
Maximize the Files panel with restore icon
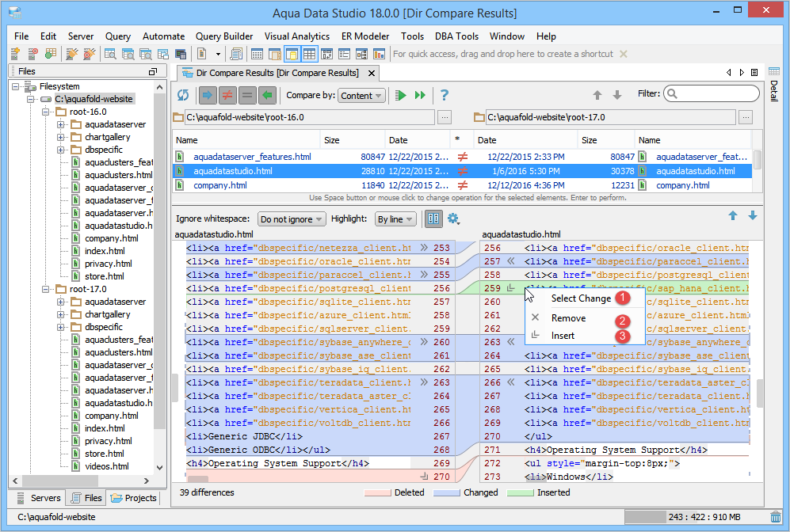(153, 71)
